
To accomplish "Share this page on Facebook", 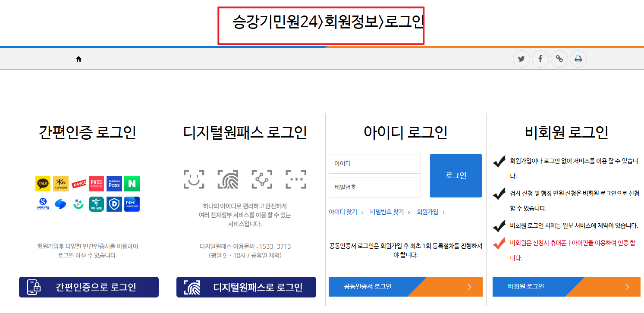I will [540, 59].
